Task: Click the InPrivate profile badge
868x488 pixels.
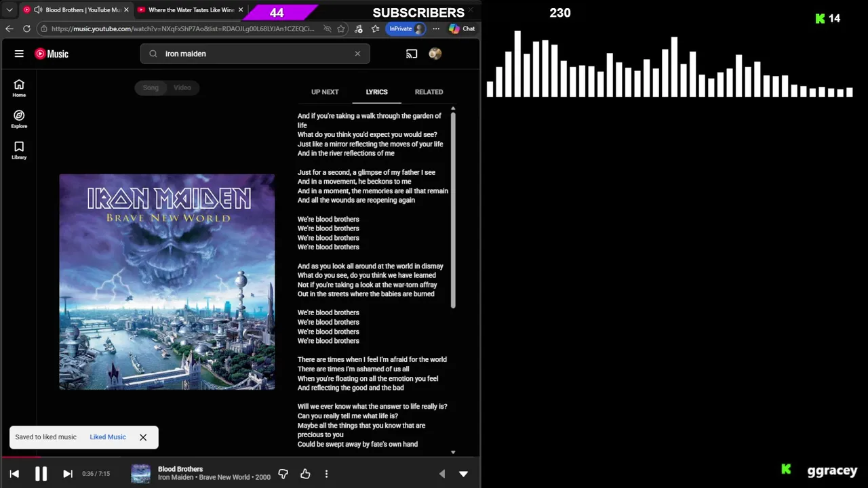Action: point(406,28)
